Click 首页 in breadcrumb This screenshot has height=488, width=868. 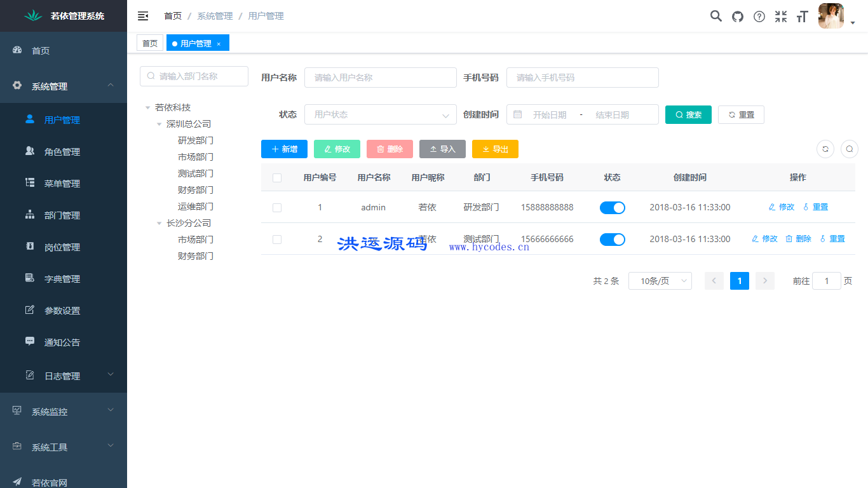(173, 16)
